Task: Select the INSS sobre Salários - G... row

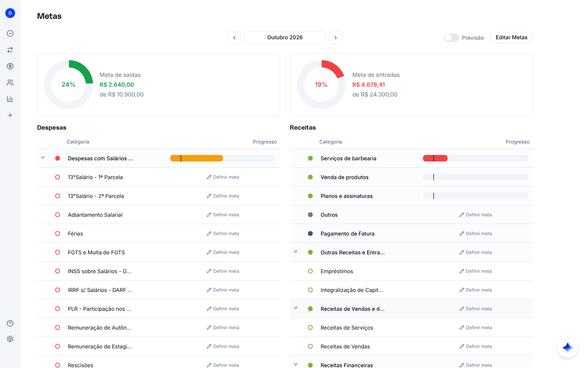Action: [158, 271]
